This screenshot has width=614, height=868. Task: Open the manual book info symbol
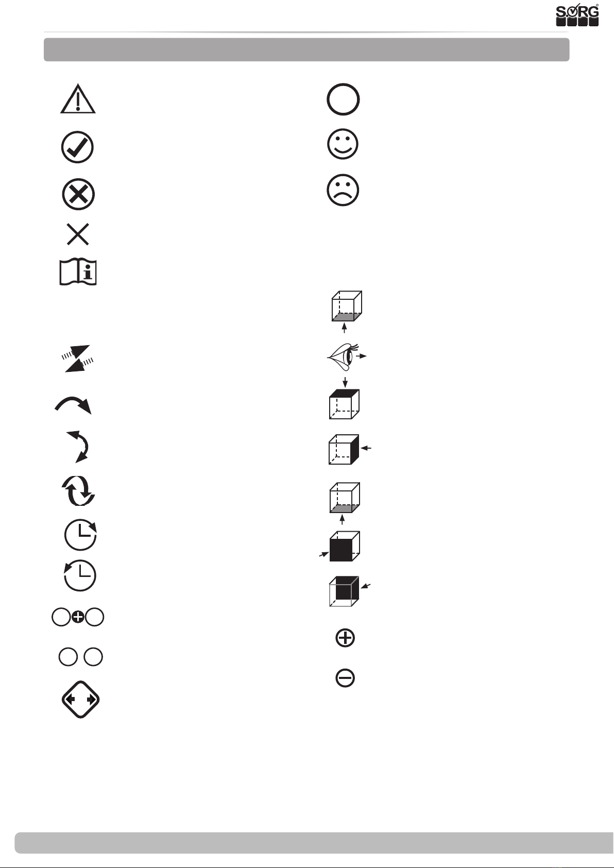pos(78,272)
